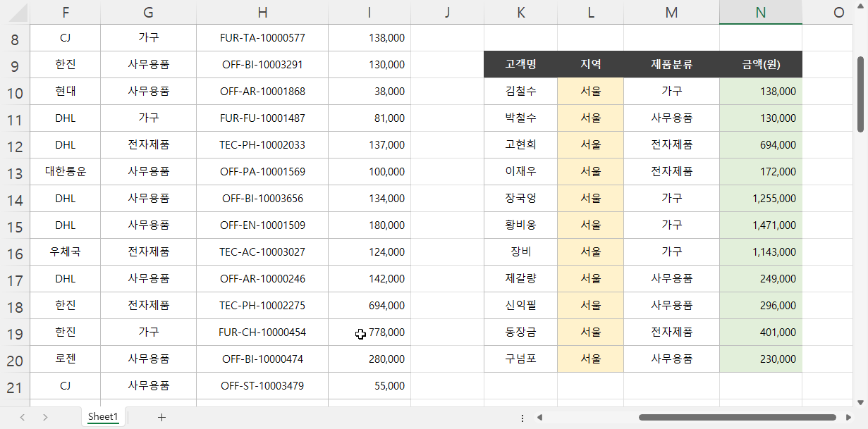868x429 pixels.
Task: Select column K header
Action: point(520,12)
